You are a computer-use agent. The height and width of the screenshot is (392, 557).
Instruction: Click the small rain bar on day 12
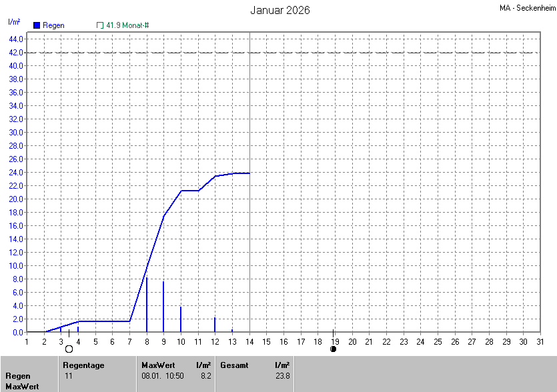(x=215, y=325)
